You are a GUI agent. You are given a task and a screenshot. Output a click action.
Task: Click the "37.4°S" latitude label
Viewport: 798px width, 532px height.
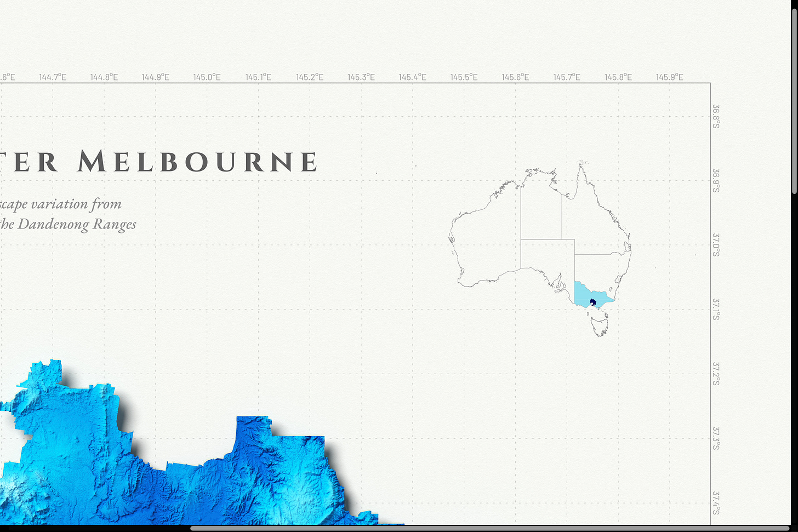tap(716, 503)
